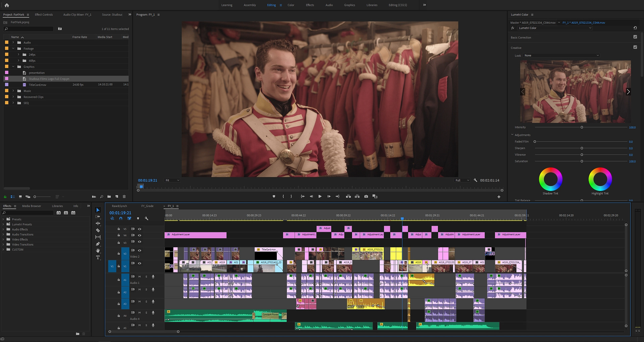The width and height of the screenshot is (644, 342).
Task: Select the Razor tool
Action: [x=98, y=230]
